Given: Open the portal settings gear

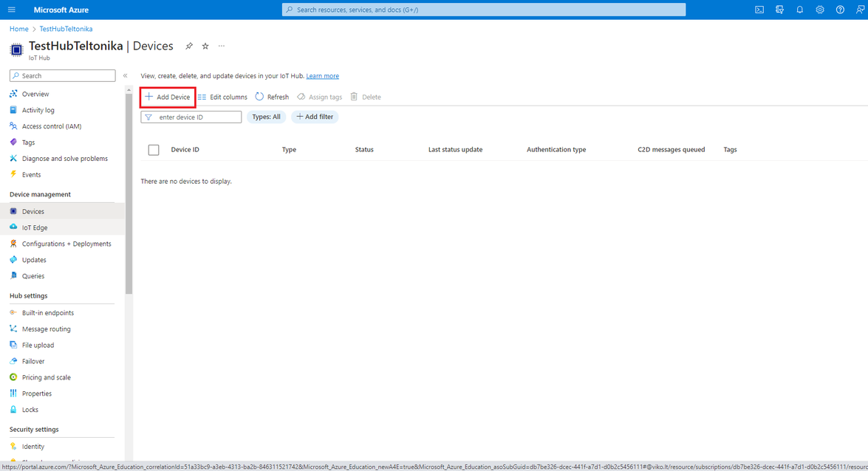Looking at the screenshot, I should point(820,10).
